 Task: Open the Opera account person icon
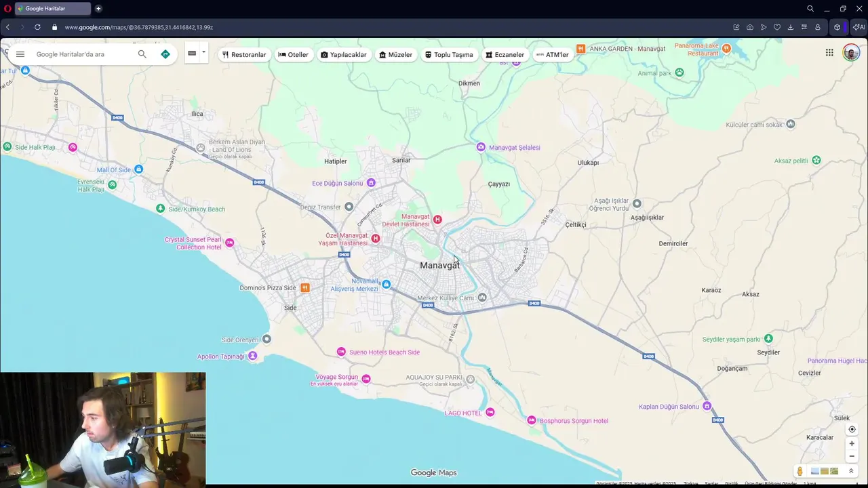tap(818, 27)
